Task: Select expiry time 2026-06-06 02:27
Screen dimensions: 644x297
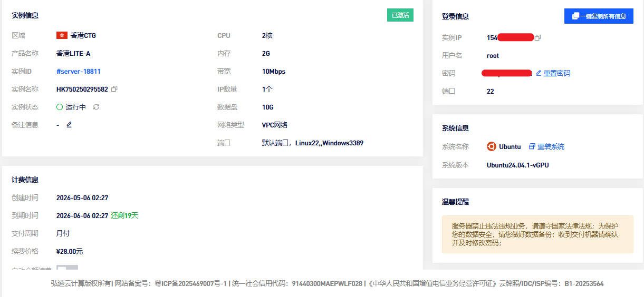Action: click(82, 215)
